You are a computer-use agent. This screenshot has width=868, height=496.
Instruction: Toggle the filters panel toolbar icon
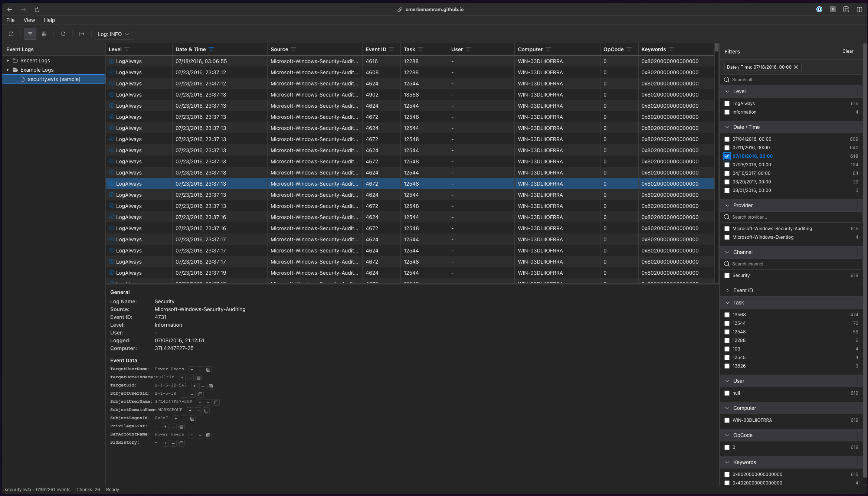click(x=30, y=34)
